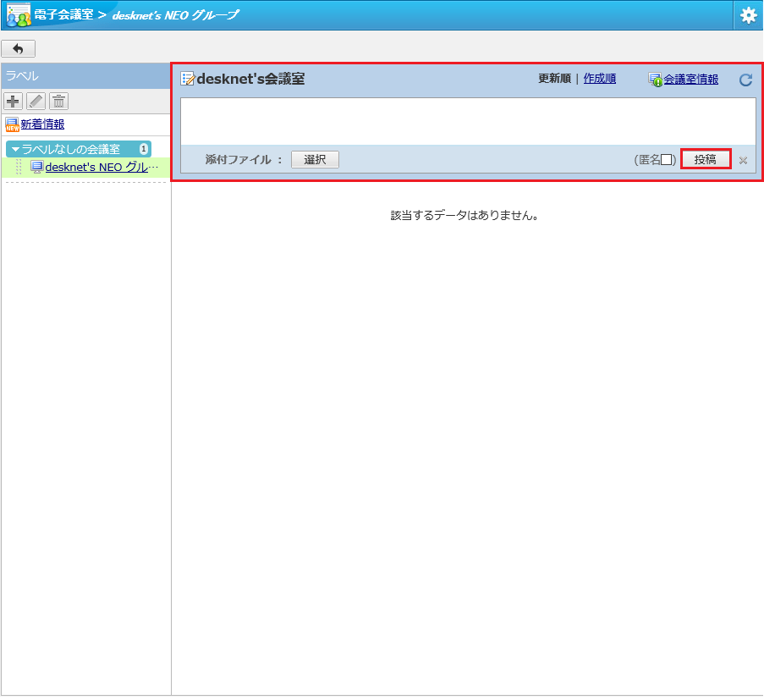Add a new label with plus icon

(x=14, y=102)
